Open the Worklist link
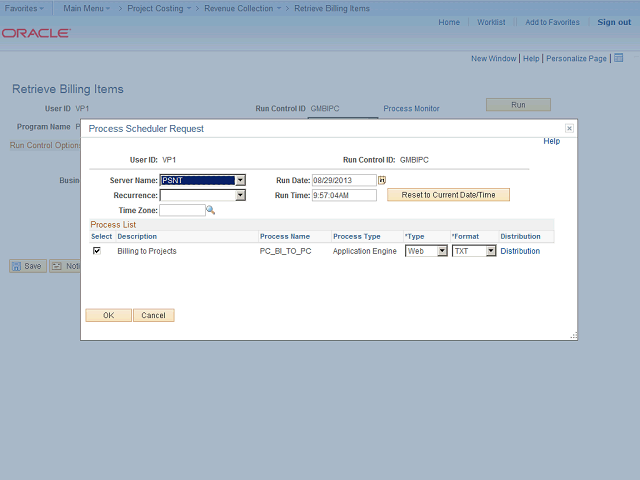The image size is (640, 480). [491, 22]
